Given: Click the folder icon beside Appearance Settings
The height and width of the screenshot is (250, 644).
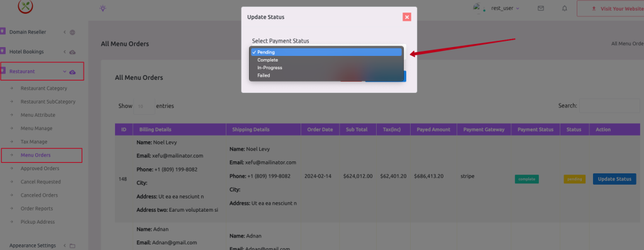Looking at the screenshot, I should 72,246.
